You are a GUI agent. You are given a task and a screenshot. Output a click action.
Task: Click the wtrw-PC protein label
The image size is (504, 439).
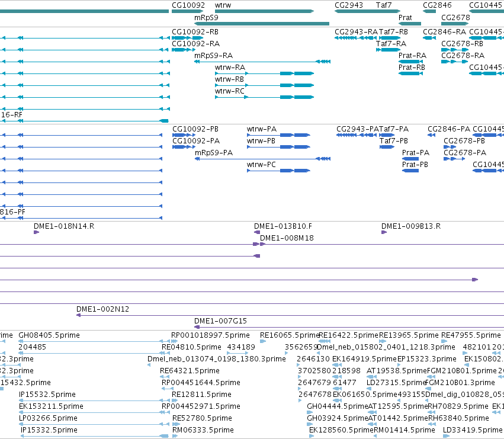point(261,165)
